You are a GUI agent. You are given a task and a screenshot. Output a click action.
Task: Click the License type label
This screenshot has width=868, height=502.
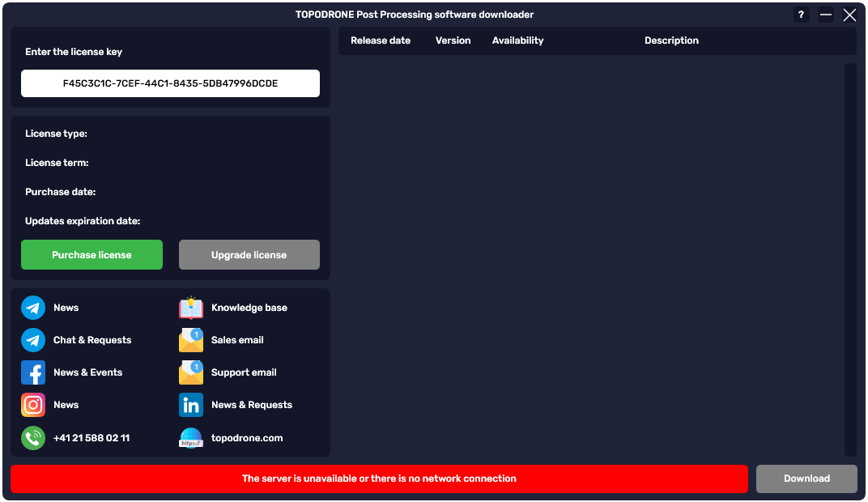(x=56, y=134)
